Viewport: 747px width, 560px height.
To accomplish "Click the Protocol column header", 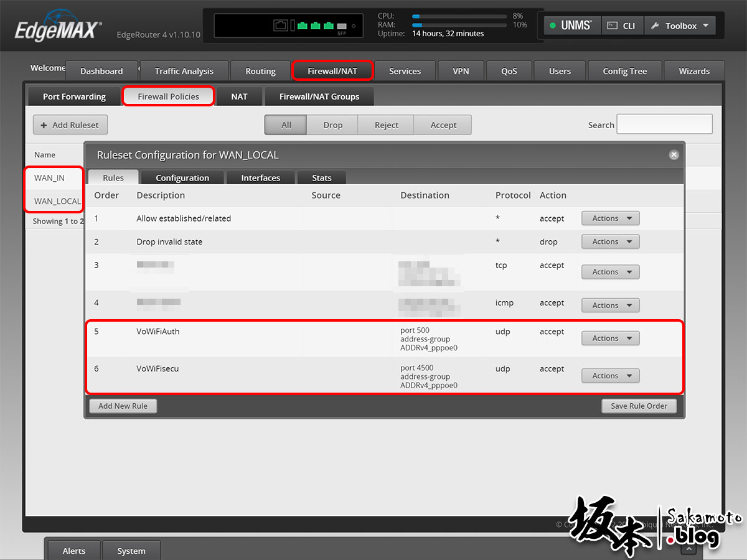I will pos(513,195).
